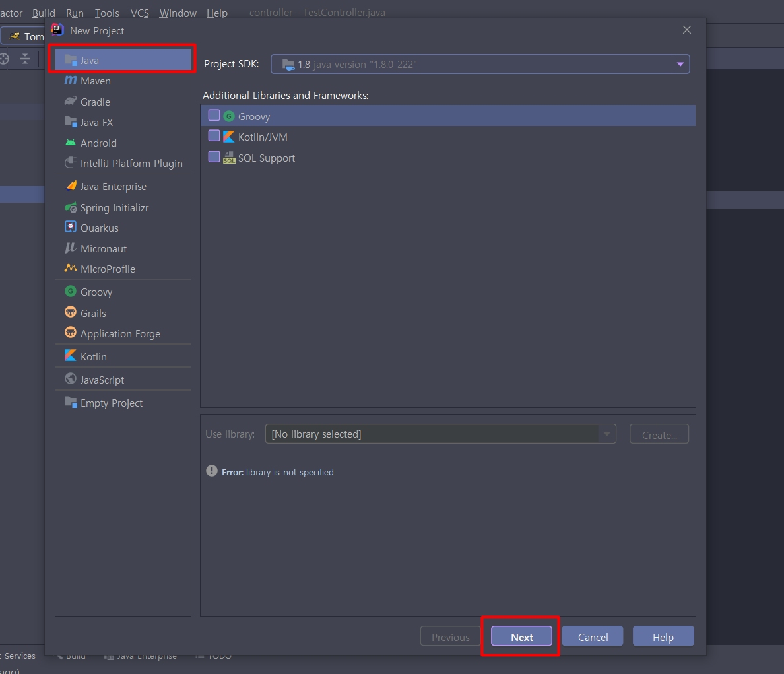Select the Java project type icon

coord(71,60)
